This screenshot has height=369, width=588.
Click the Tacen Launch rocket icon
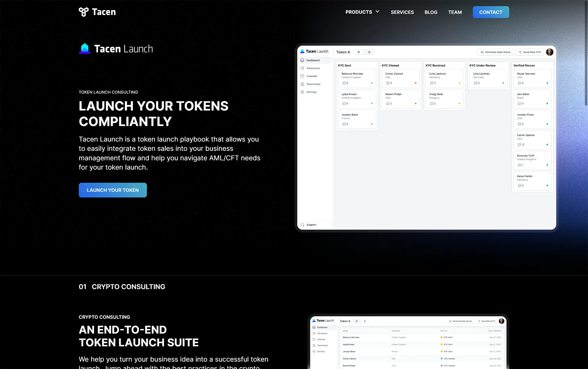coord(85,49)
